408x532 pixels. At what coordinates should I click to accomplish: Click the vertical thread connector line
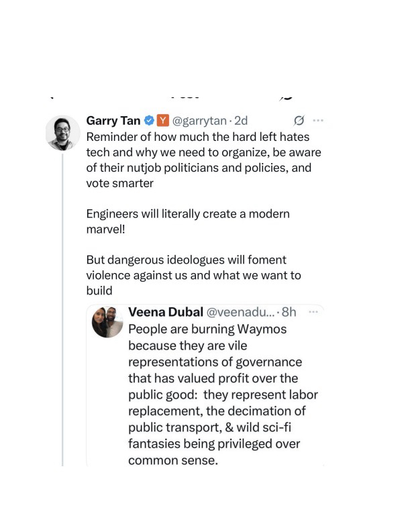[x=62, y=302]
